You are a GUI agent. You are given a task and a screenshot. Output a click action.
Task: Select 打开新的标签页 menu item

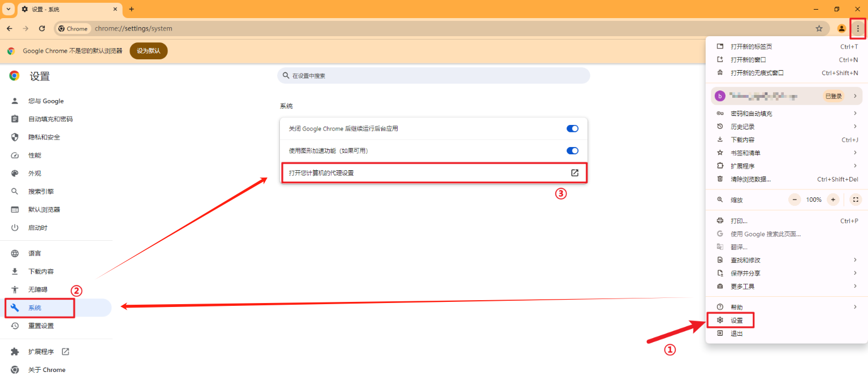tap(787, 47)
